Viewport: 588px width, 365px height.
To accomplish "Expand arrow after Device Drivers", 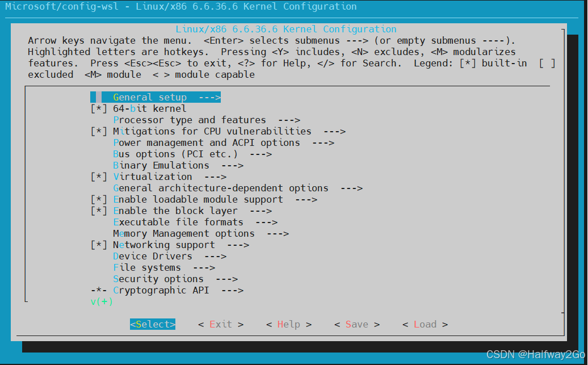I will (x=215, y=257).
